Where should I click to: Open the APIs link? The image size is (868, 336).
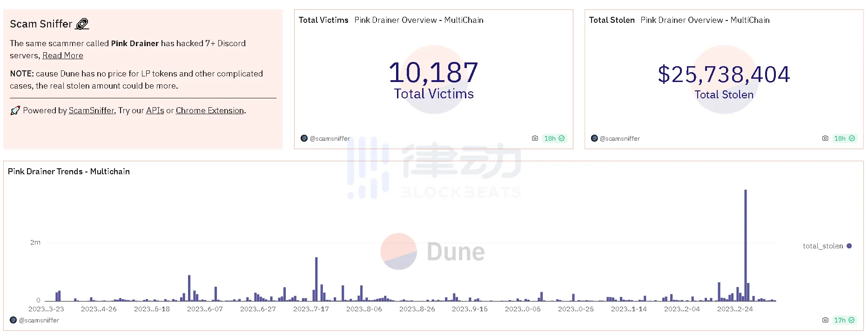click(x=155, y=110)
